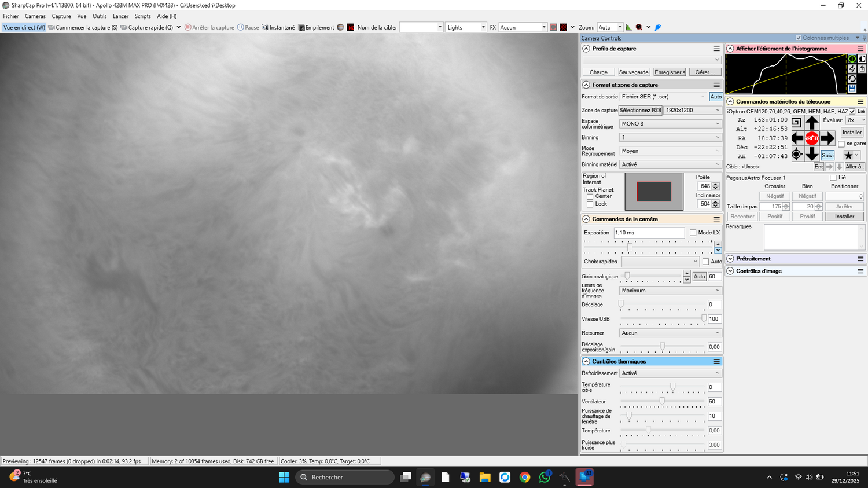This screenshot has width=868, height=488.
Task: Click Commencer la capture (S)
Action: tap(83, 27)
